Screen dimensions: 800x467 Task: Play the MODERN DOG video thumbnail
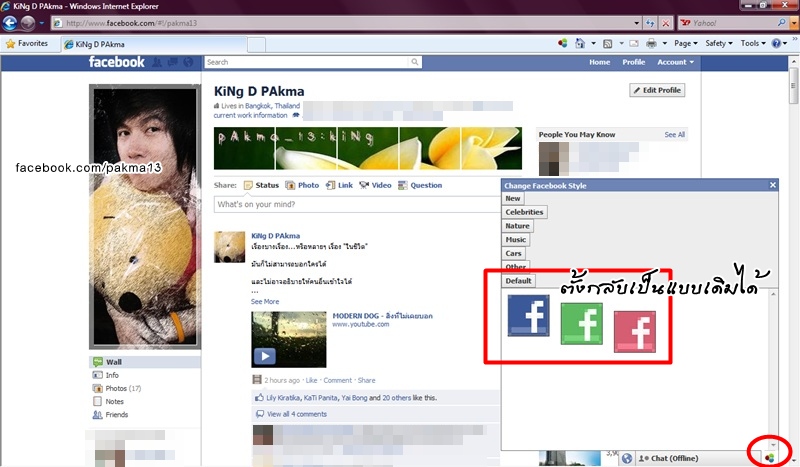[289, 339]
